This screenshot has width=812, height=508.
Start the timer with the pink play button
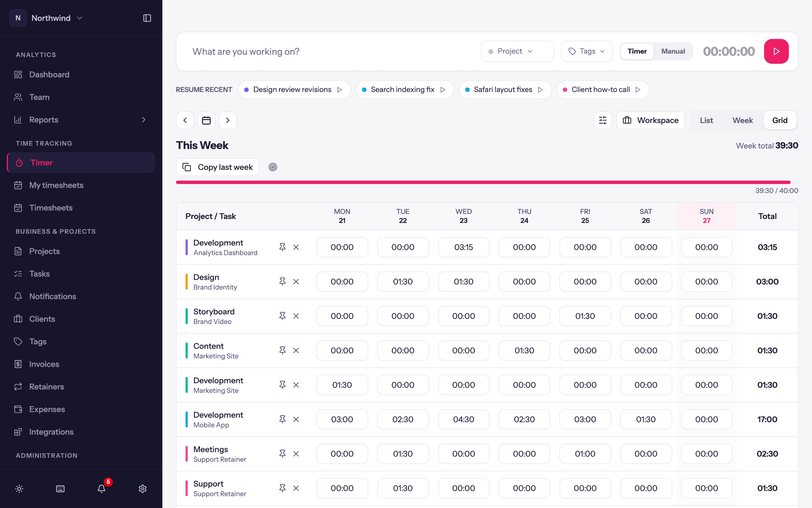coord(776,51)
